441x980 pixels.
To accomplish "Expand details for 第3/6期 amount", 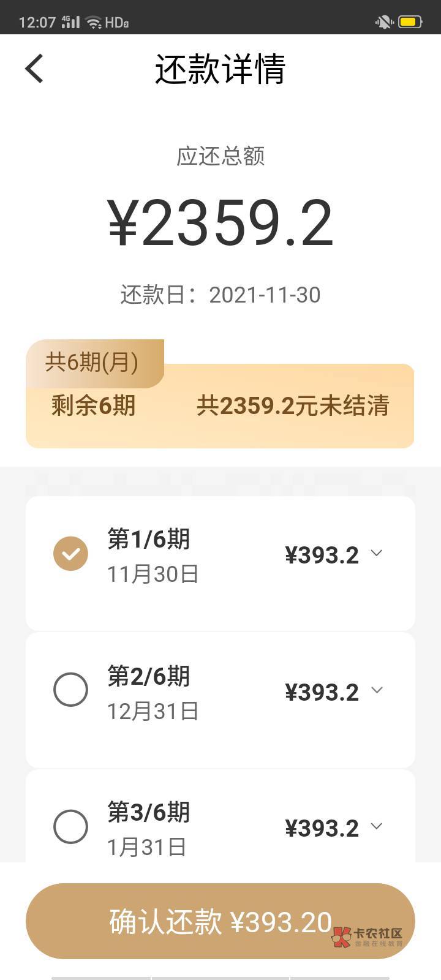I will [377, 826].
